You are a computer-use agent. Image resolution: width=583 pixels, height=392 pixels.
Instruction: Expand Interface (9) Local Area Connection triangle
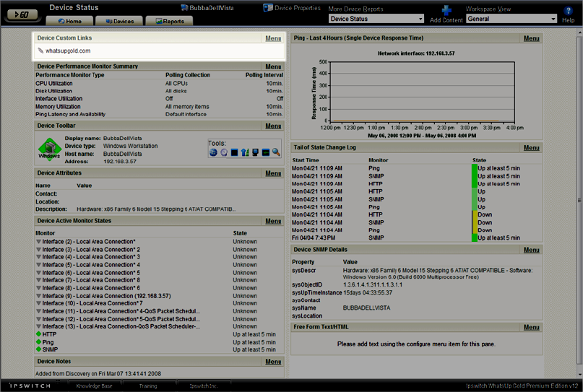(x=38, y=295)
